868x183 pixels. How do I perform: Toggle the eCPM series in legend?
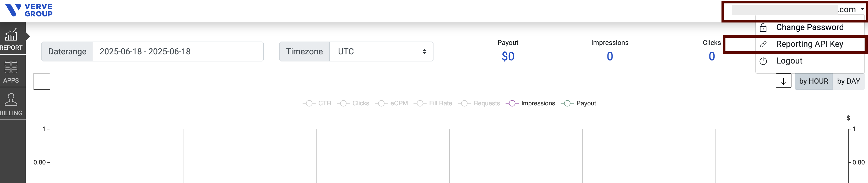(392, 103)
